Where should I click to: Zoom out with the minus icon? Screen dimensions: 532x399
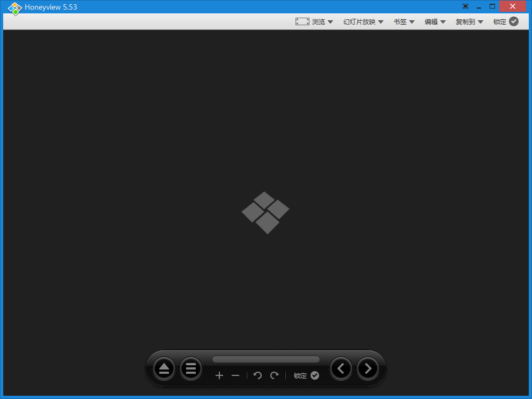(x=235, y=375)
